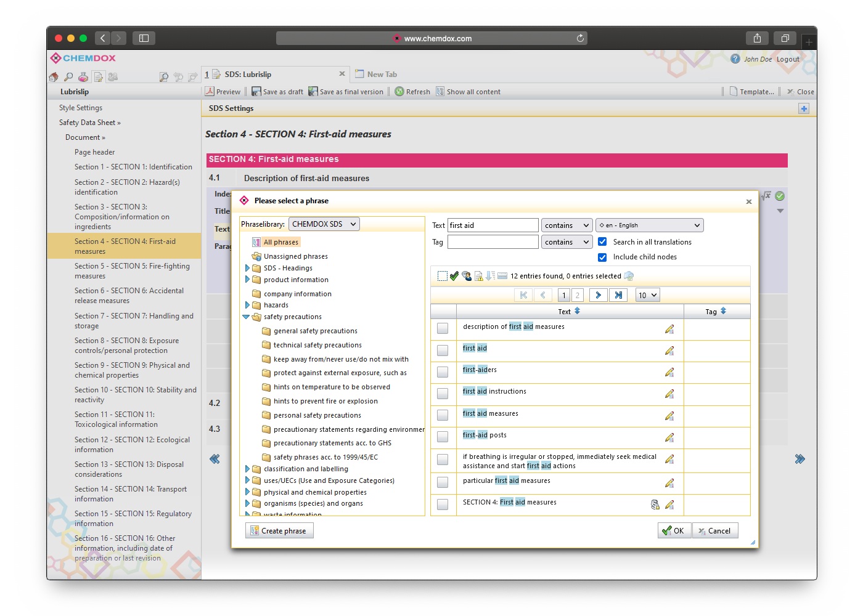Edit the 'first-aiders' phrase pencil icon
The height and width of the screenshot is (616, 863).
669,372
